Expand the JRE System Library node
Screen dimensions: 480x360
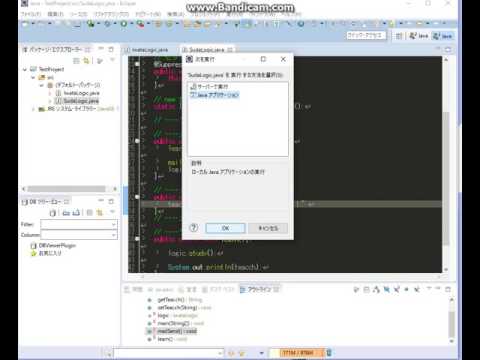pos(33,109)
